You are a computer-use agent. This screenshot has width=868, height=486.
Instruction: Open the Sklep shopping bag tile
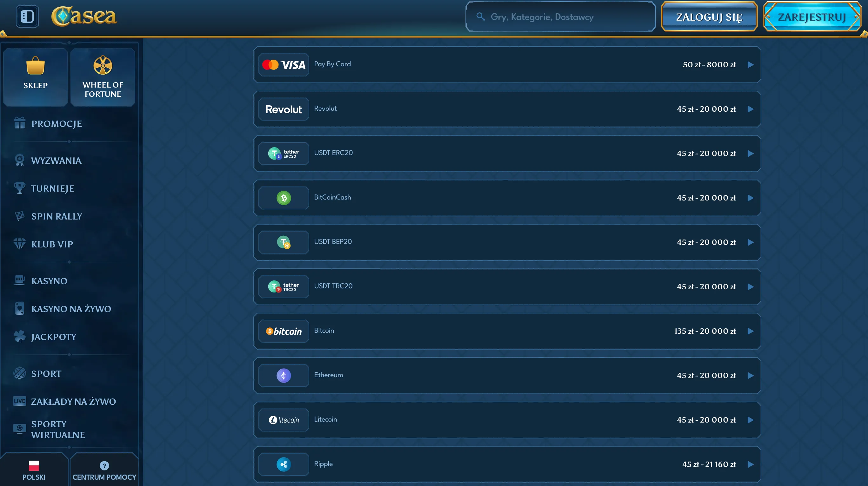pos(35,77)
